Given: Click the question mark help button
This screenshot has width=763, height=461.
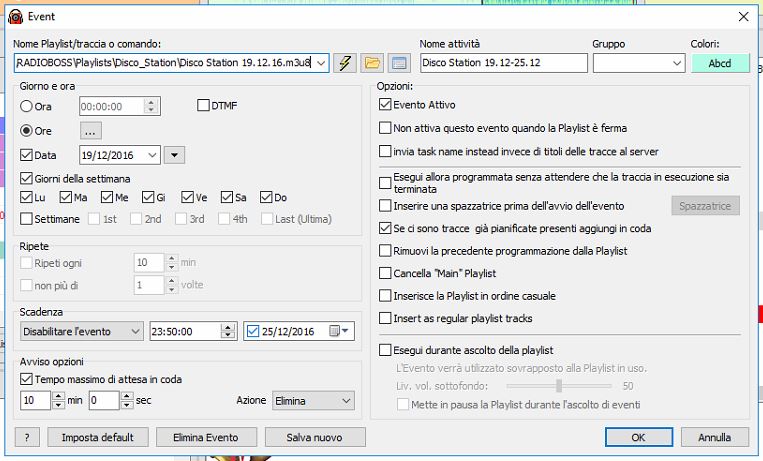Looking at the screenshot, I should click(x=27, y=437).
